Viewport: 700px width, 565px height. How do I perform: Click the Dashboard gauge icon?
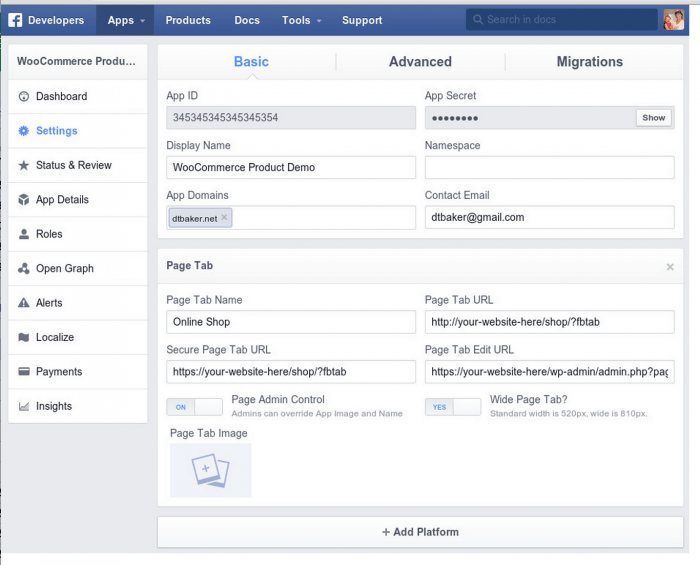point(24,96)
